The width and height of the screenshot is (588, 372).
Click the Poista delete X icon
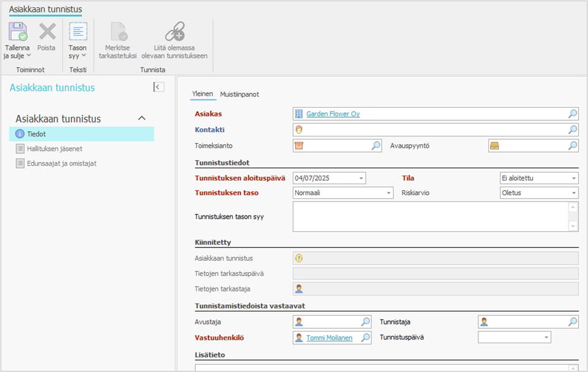click(47, 32)
